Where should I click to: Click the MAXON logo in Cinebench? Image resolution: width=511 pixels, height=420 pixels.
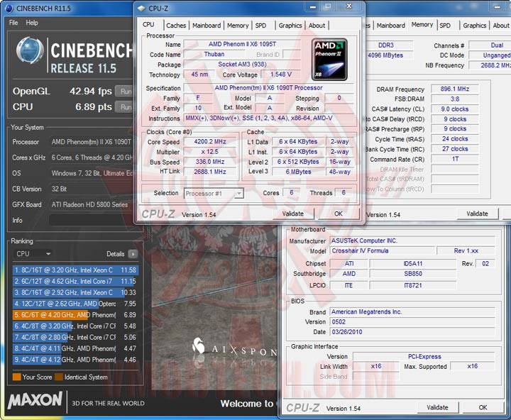[35, 400]
